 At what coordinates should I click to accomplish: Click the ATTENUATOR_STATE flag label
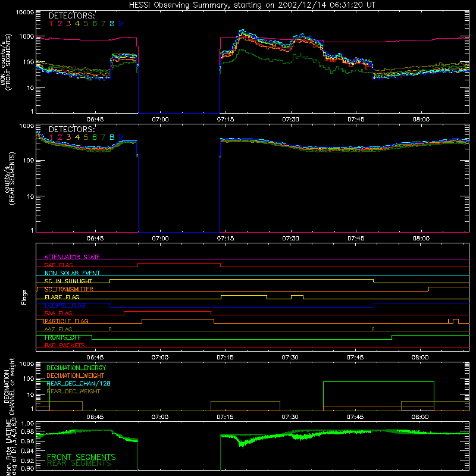click(x=72, y=257)
